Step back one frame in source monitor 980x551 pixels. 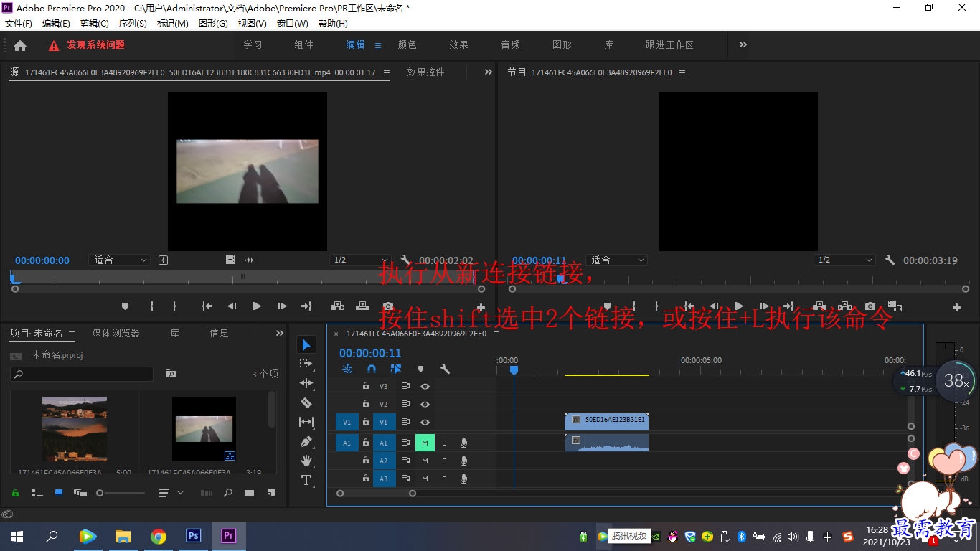(x=232, y=306)
